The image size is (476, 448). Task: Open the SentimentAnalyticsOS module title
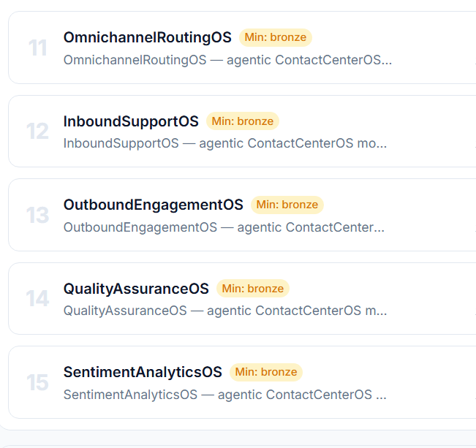143,372
